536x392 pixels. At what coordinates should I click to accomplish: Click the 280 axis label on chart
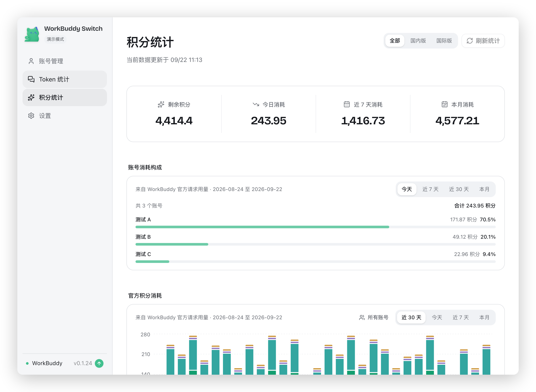[145, 335]
